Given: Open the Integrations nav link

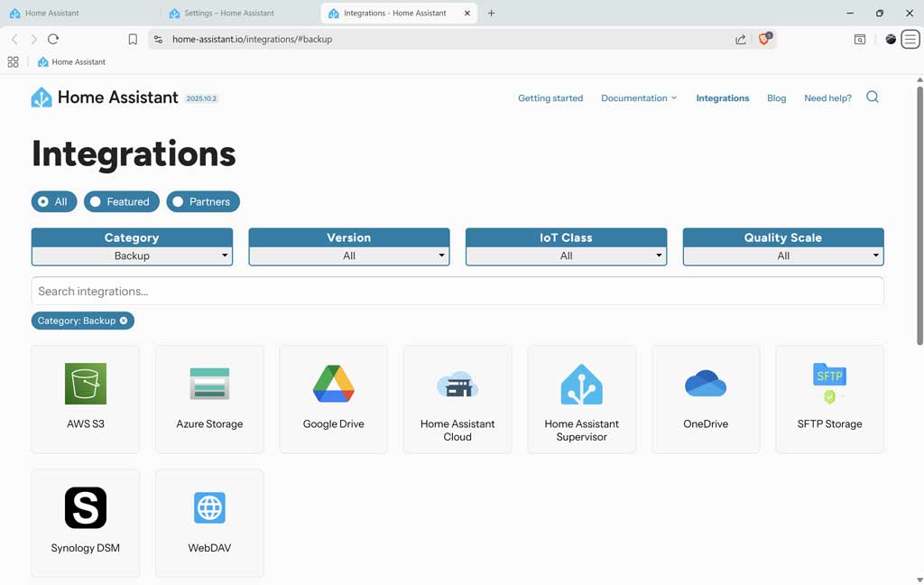Looking at the screenshot, I should pos(723,97).
